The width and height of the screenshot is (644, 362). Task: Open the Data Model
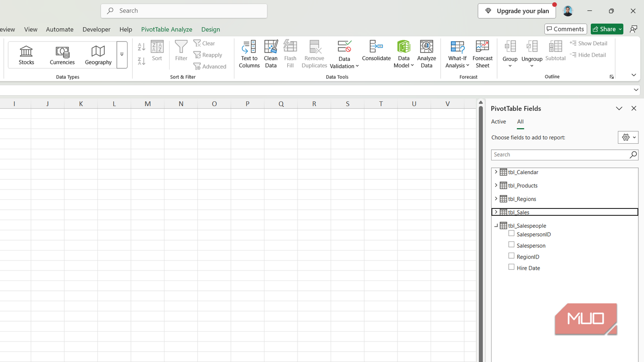pos(404,54)
